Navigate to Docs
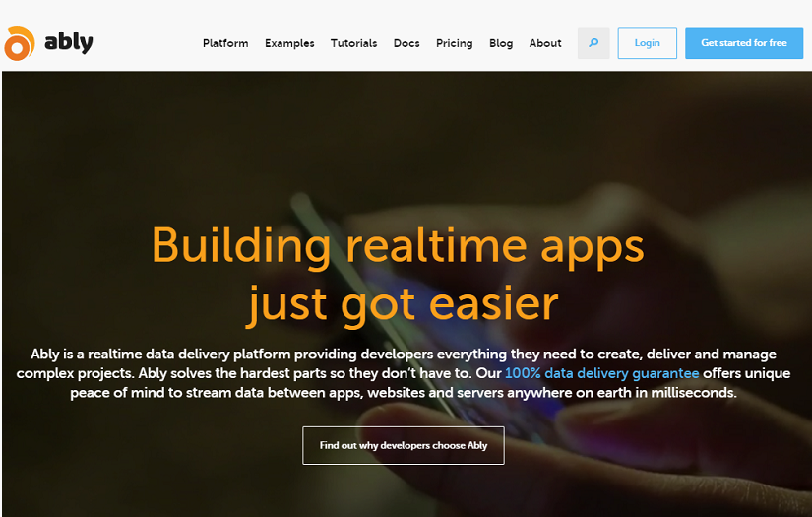This screenshot has width=812, height=517. click(x=406, y=43)
